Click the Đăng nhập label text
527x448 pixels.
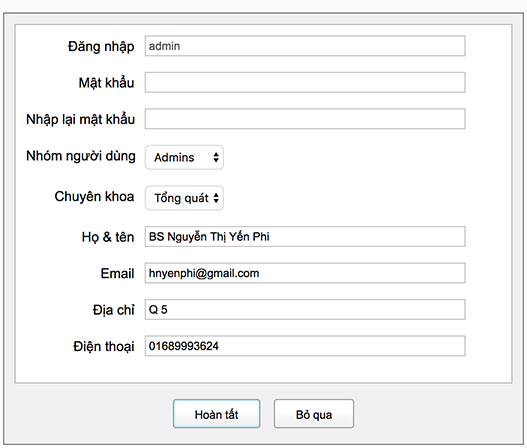(101, 46)
